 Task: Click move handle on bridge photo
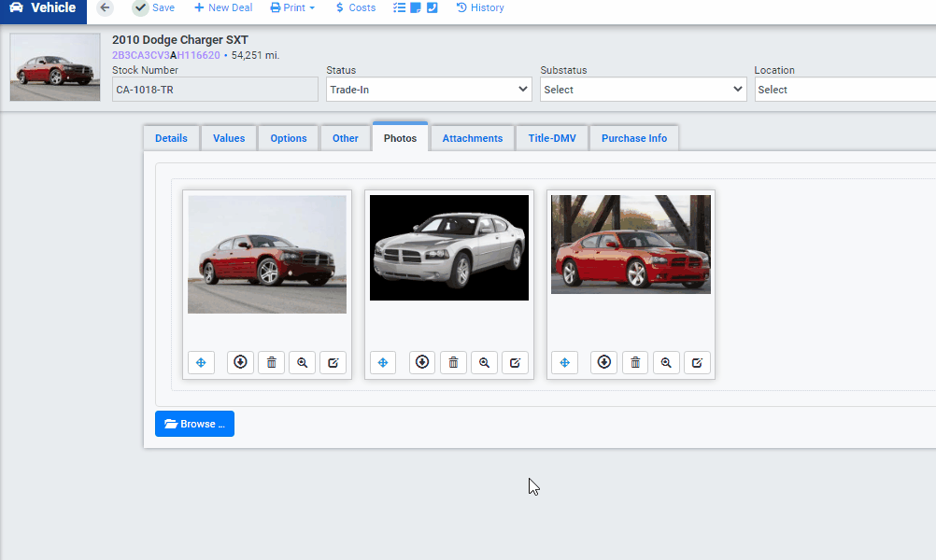pos(565,362)
